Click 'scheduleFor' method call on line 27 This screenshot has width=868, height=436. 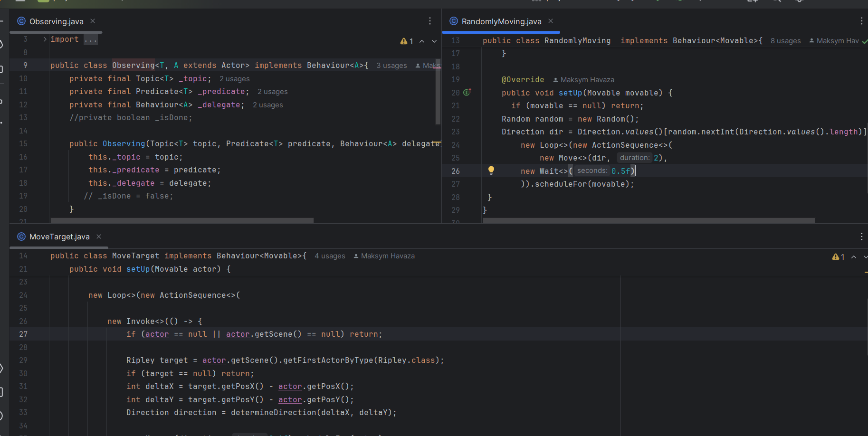point(561,184)
